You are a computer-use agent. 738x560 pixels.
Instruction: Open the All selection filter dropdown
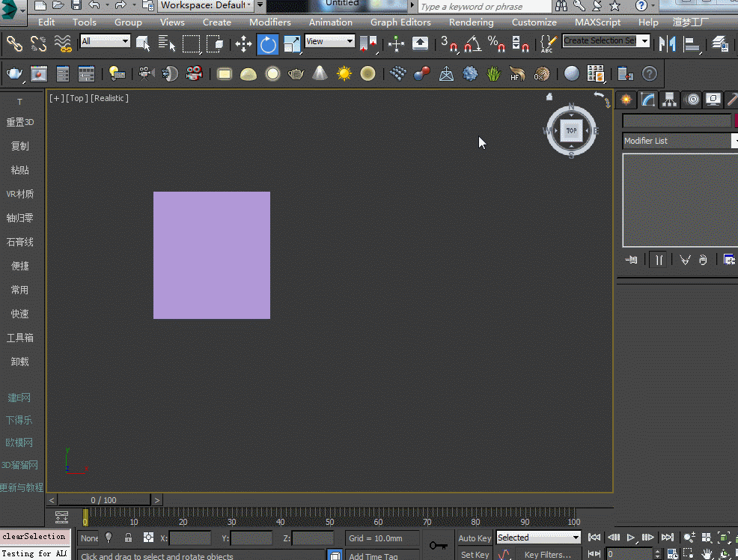pyautogui.click(x=105, y=41)
